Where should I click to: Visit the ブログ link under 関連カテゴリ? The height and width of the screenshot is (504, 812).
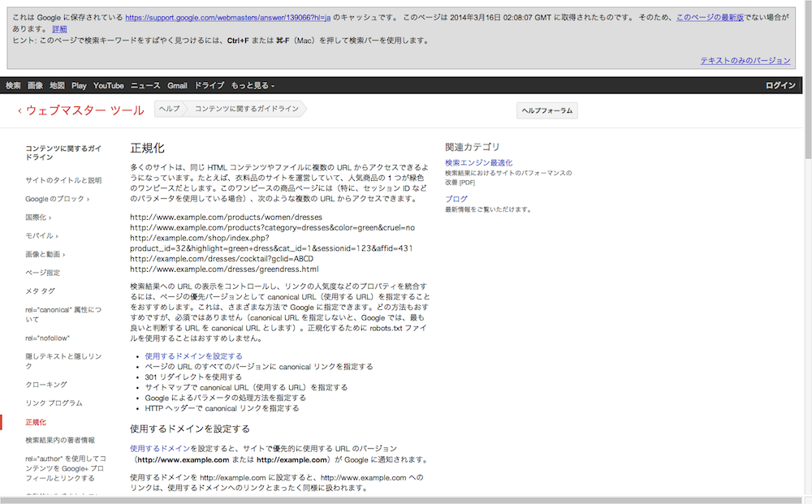coord(456,199)
